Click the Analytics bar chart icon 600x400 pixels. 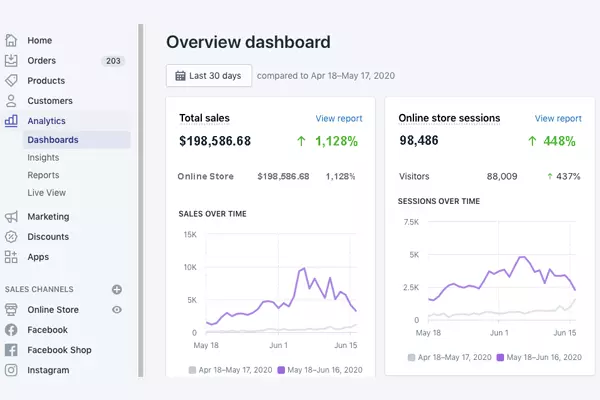[11, 121]
